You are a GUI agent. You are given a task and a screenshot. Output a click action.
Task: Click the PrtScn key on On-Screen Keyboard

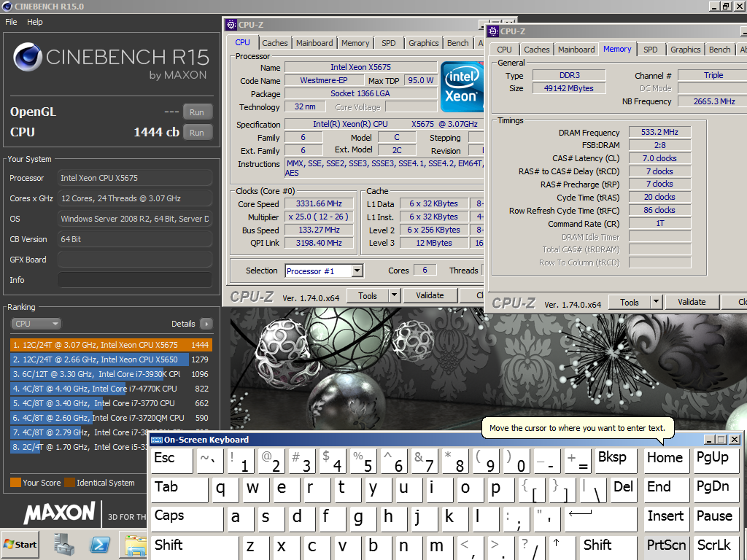click(667, 547)
